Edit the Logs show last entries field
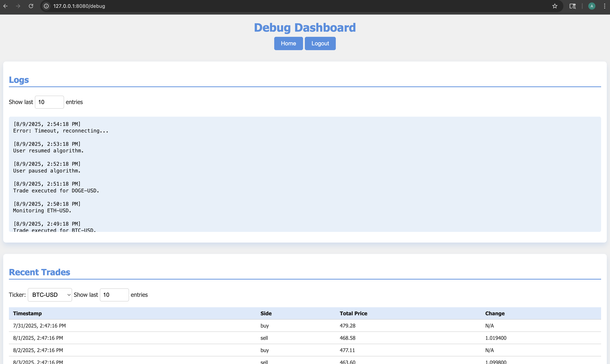Image resolution: width=610 pixels, height=364 pixels. [x=49, y=102]
